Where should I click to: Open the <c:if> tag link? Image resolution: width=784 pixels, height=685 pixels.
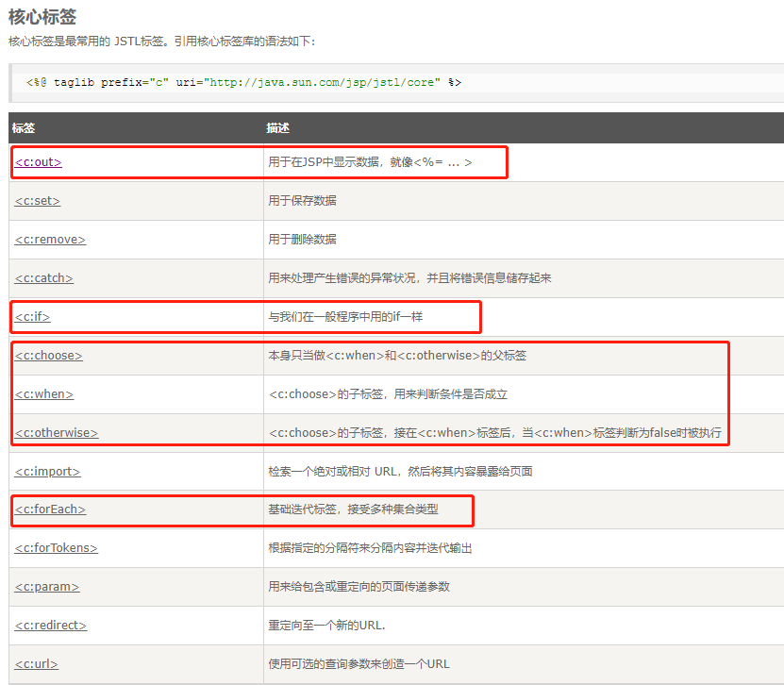tap(32, 317)
